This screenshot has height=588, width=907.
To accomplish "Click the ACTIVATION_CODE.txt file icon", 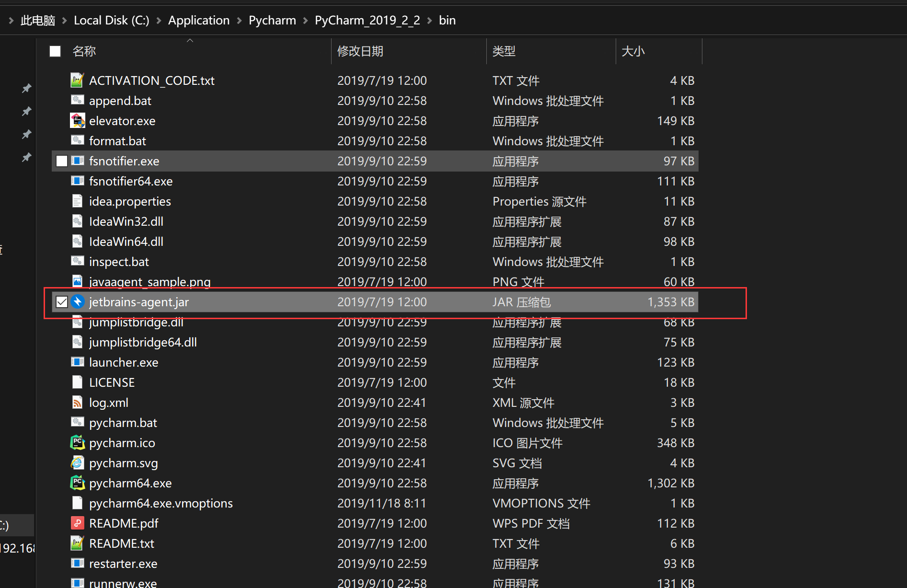I will coord(77,80).
